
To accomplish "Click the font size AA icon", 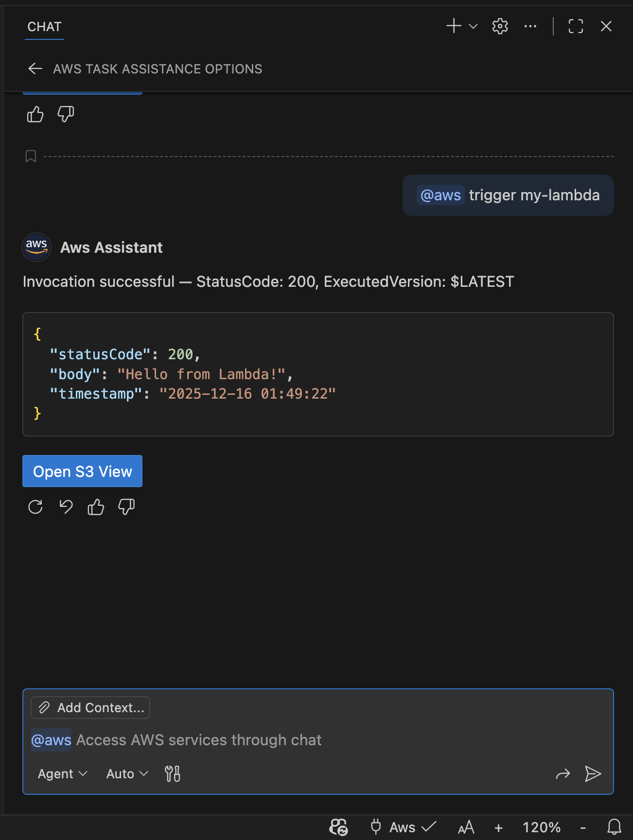I will click(466, 827).
